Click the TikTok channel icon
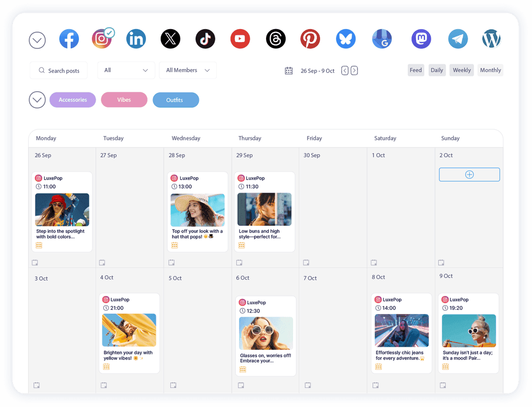 pyautogui.click(x=205, y=38)
